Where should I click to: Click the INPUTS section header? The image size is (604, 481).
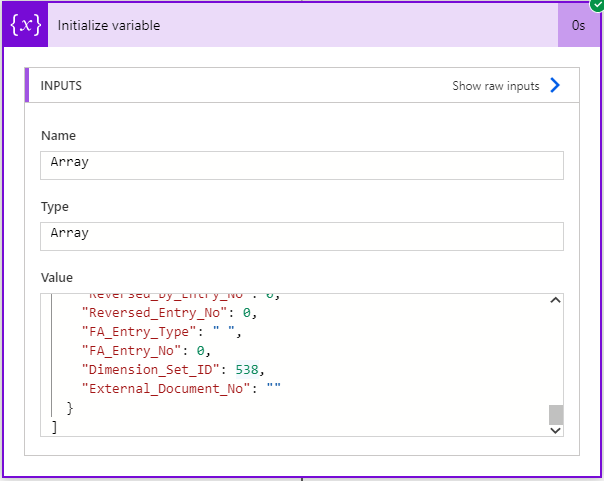tap(61, 86)
